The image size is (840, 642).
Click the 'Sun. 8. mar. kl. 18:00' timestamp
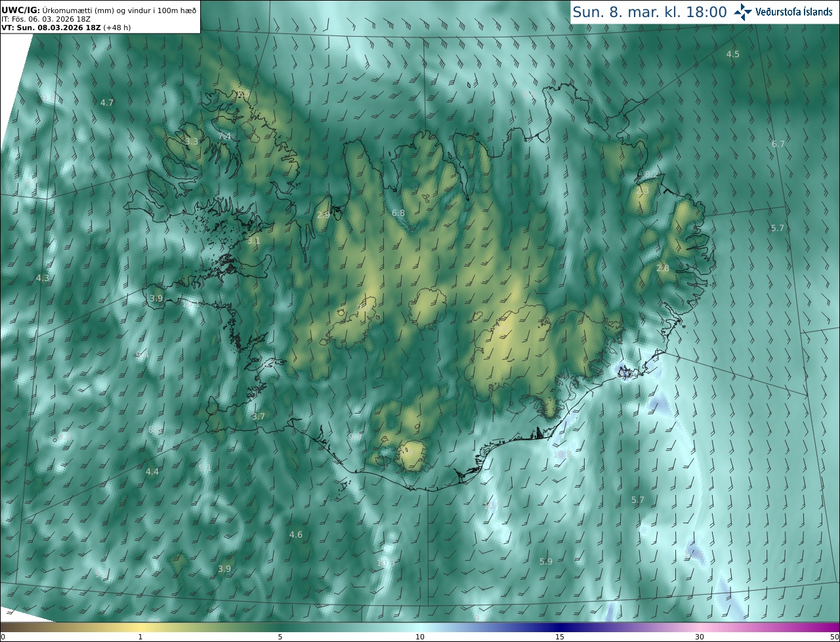pyautogui.click(x=649, y=12)
